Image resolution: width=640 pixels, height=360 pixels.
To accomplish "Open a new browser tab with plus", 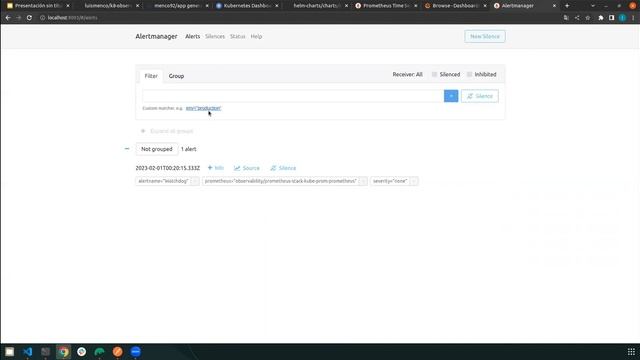I will pos(567,6).
